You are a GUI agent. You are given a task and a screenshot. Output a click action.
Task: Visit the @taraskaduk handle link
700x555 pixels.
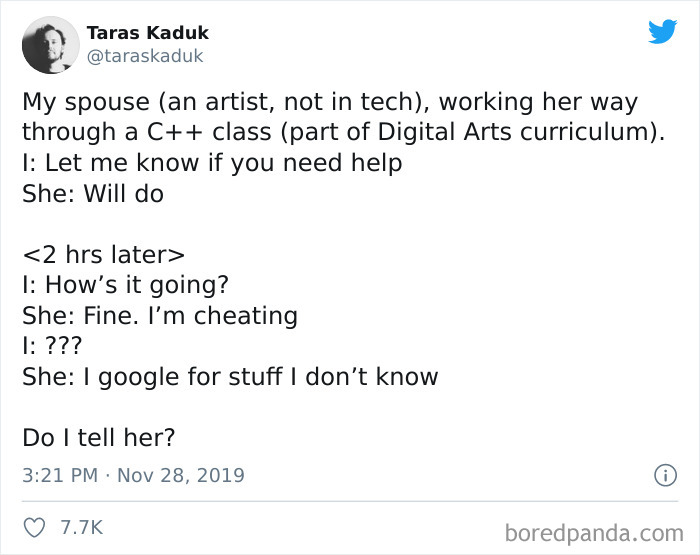point(145,56)
